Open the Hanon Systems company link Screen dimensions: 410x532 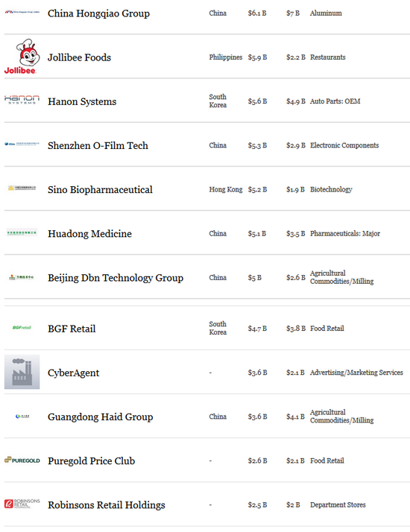(82, 101)
